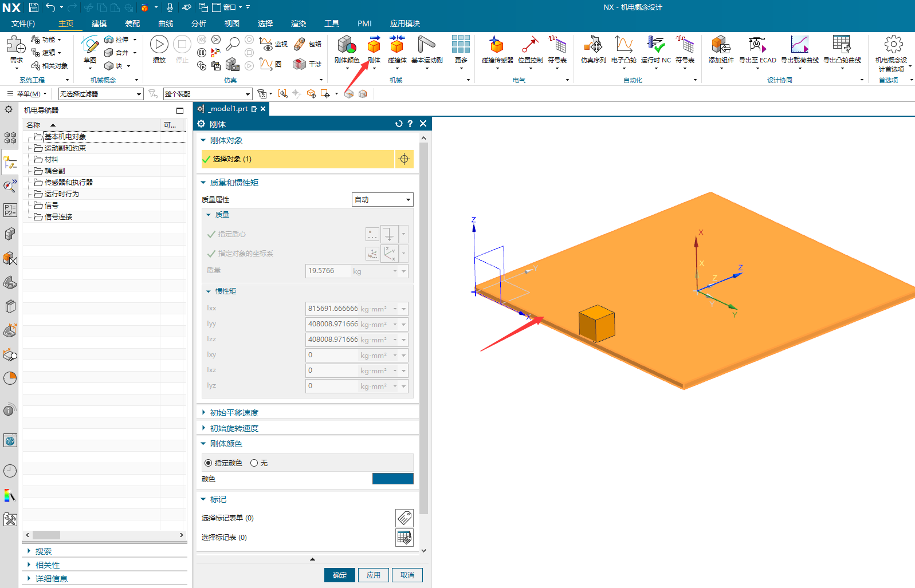
Task: Click the 碰撞传感器 collision sensor icon
Action: (x=496, y=46)
